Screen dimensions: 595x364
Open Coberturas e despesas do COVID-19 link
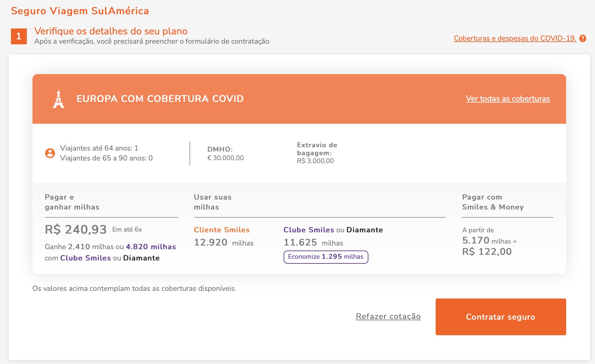coord(515,38)
